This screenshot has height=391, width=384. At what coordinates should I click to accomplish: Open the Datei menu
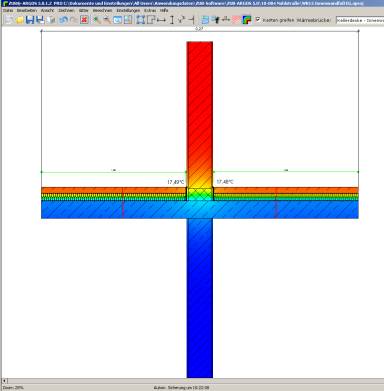(x=8, y=10)
